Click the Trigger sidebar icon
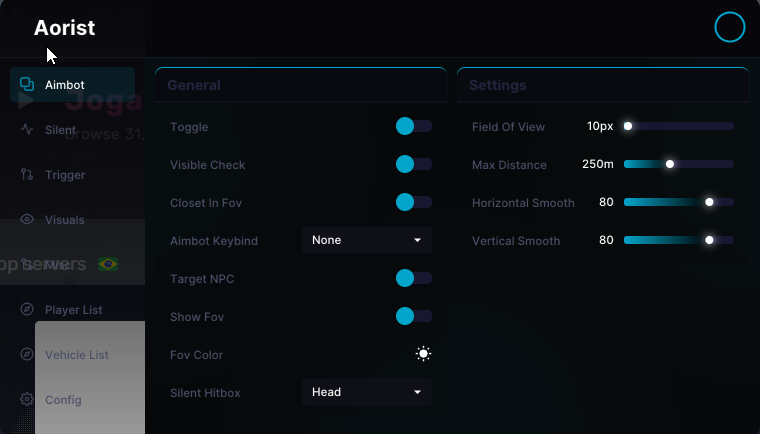This screenshot has height=434, width=760. (x=27, y=175)
